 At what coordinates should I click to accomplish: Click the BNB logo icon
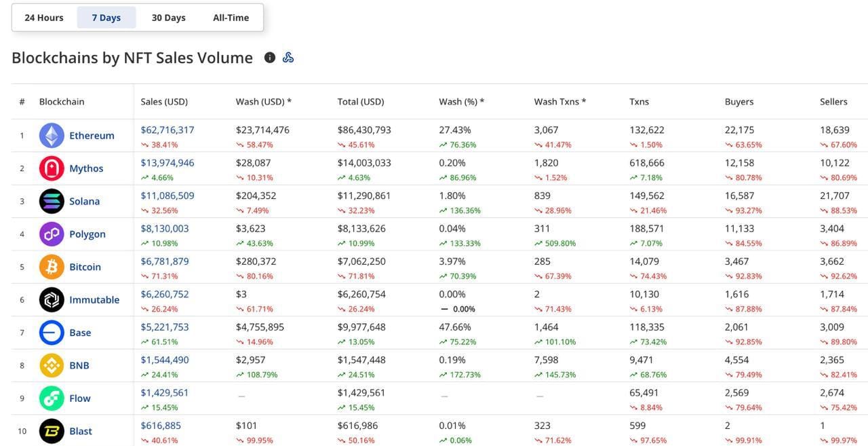52,365
